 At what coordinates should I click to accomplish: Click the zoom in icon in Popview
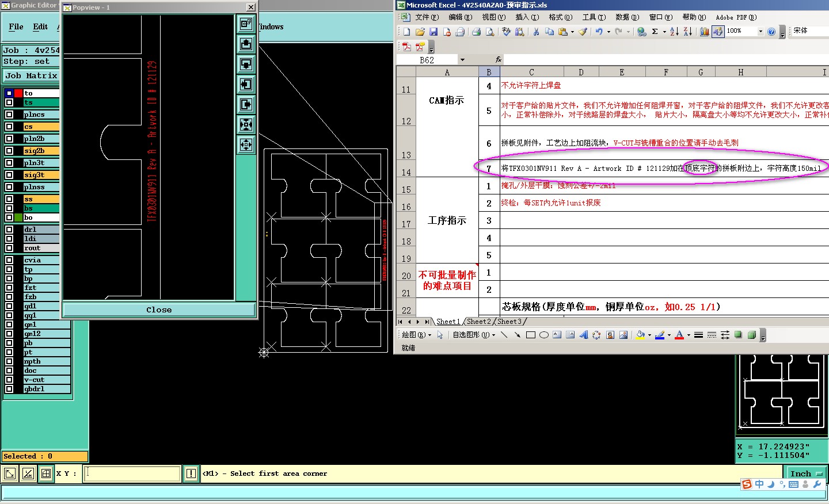point(246,124)
